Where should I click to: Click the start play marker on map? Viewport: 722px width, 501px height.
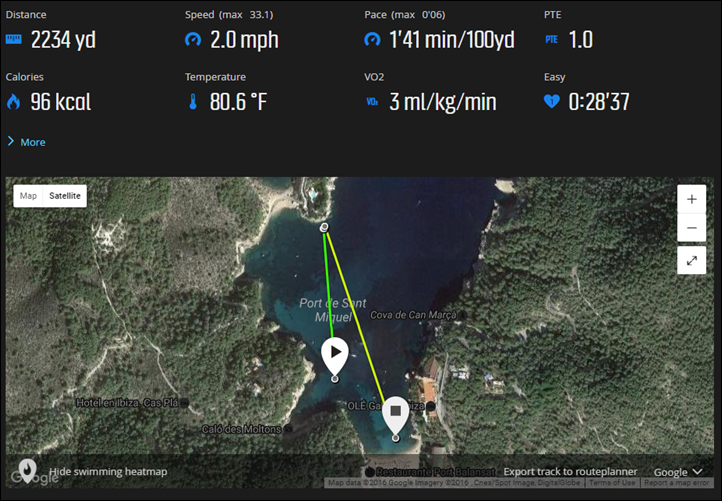(335, 357)
